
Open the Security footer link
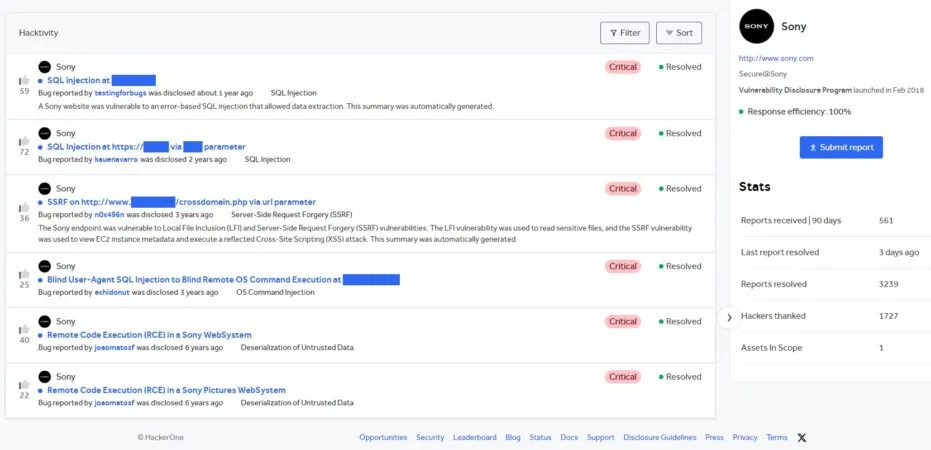point(430,438)
